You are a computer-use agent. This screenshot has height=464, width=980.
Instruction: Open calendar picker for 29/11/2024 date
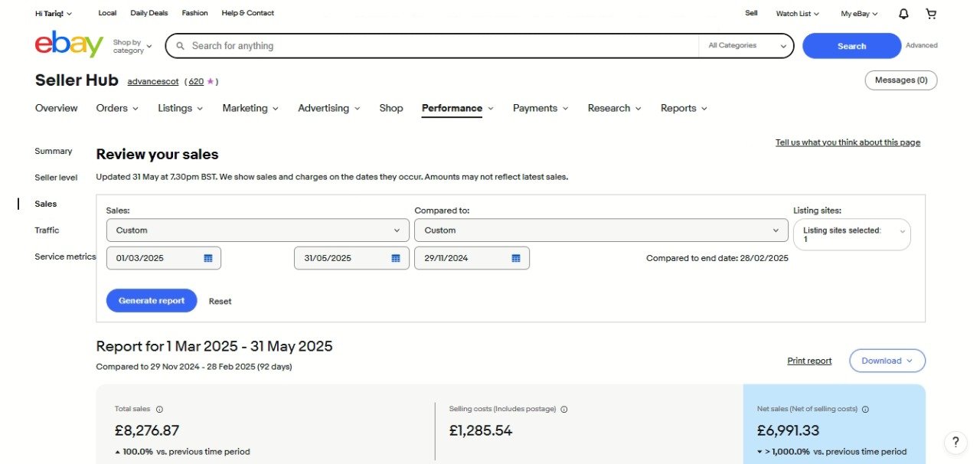pos(516,258)
